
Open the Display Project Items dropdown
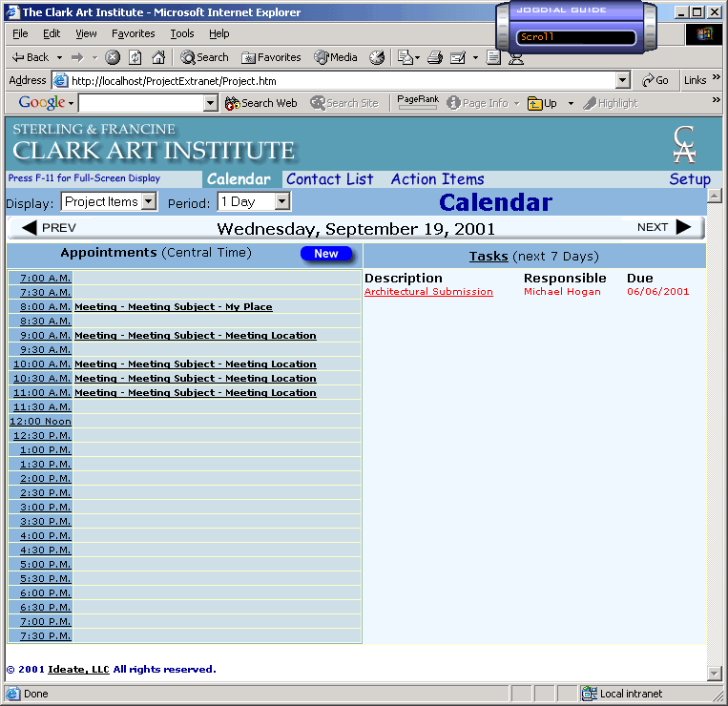(149, 202)
